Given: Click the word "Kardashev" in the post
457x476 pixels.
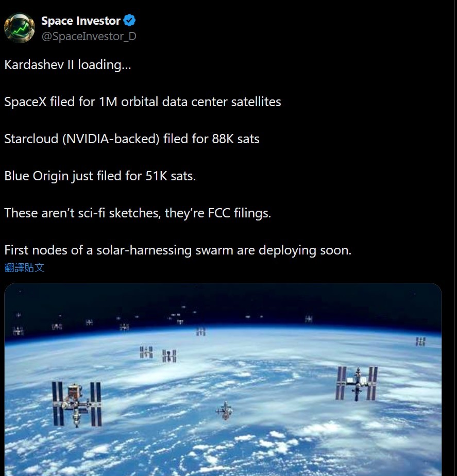Looking at the screenshot, I should (35, 65).
